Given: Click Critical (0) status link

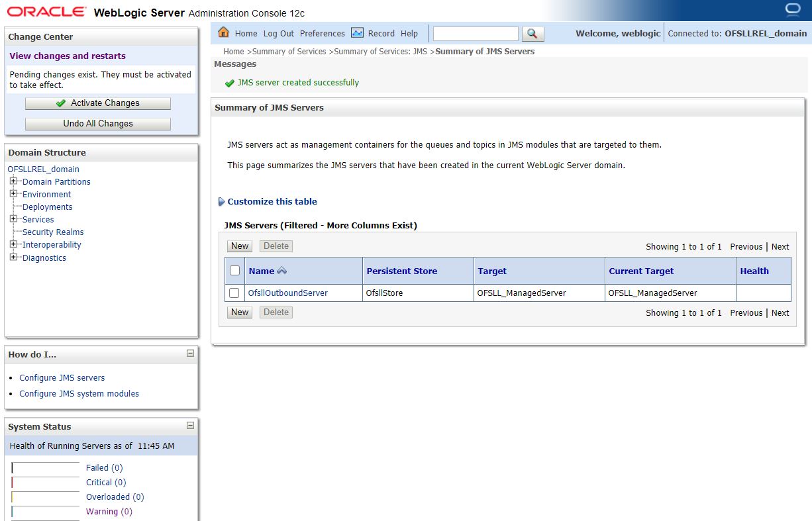Looking at the screenshot, I should (x=106, y=483).
